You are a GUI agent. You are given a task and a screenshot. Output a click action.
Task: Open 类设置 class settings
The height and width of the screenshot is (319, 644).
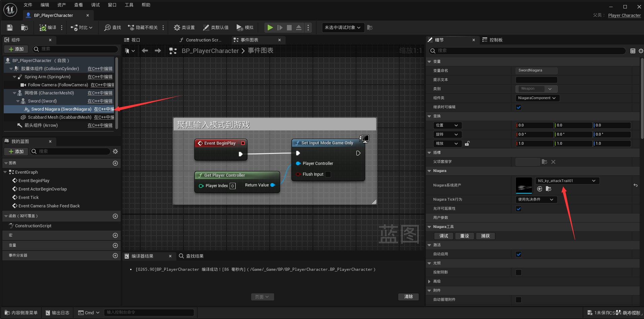[x=184, y=28]
